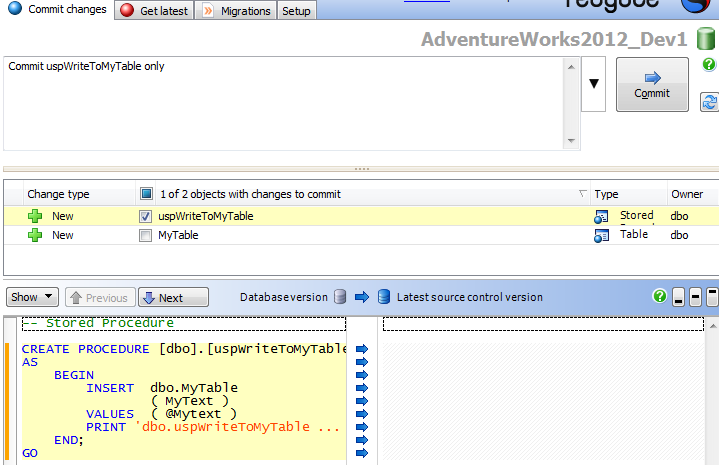Image resolution: width=719 pixels, height=465 pixels.
Task: Open the Get latest tab
Action: tap(154, 10)
